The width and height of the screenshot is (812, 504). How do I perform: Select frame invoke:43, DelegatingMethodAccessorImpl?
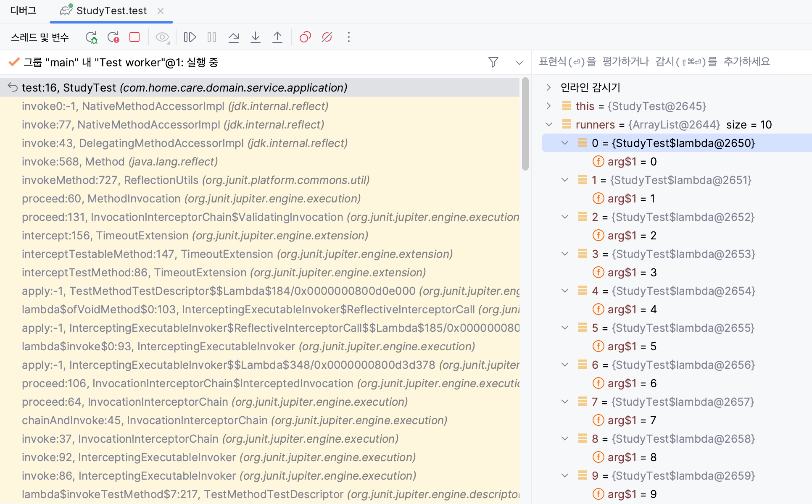pos(260,143)
